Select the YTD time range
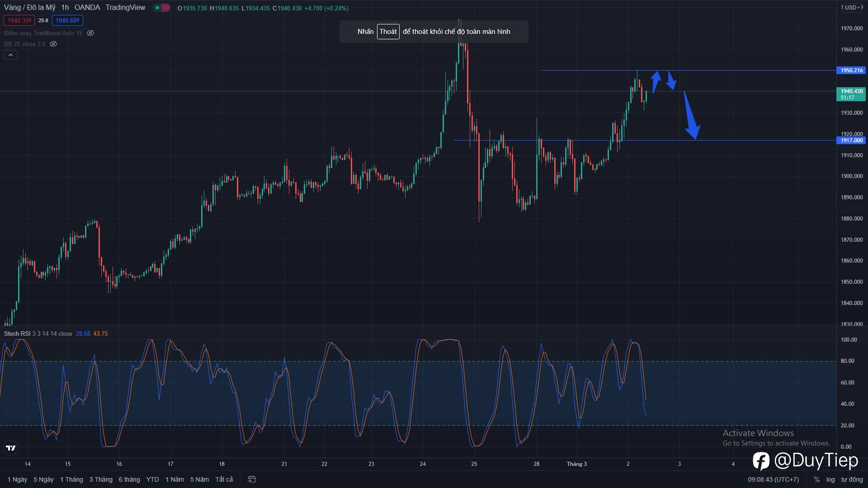Viewport: 868px width, 488px height. click(x=152, y=479)
